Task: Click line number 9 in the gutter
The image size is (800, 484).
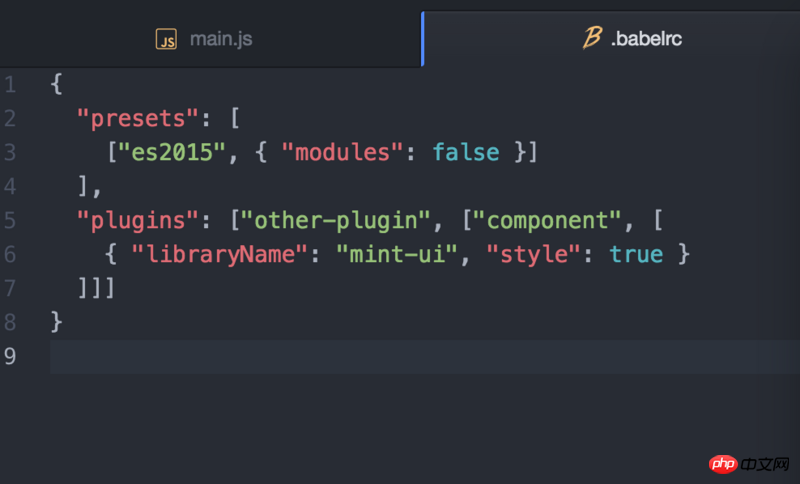Action: click(x=10, y=356)
